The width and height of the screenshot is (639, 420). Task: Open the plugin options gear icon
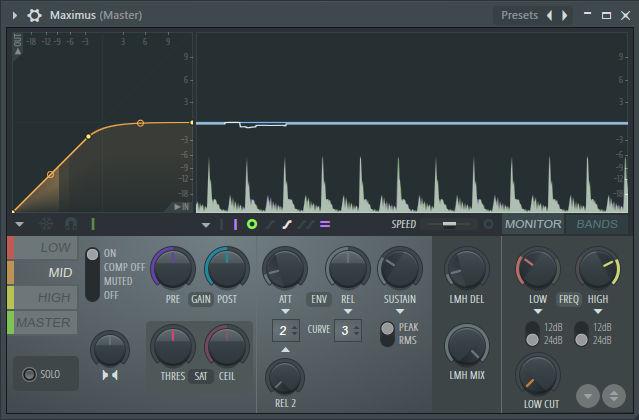pyautogui.click(x=34, y=15)
